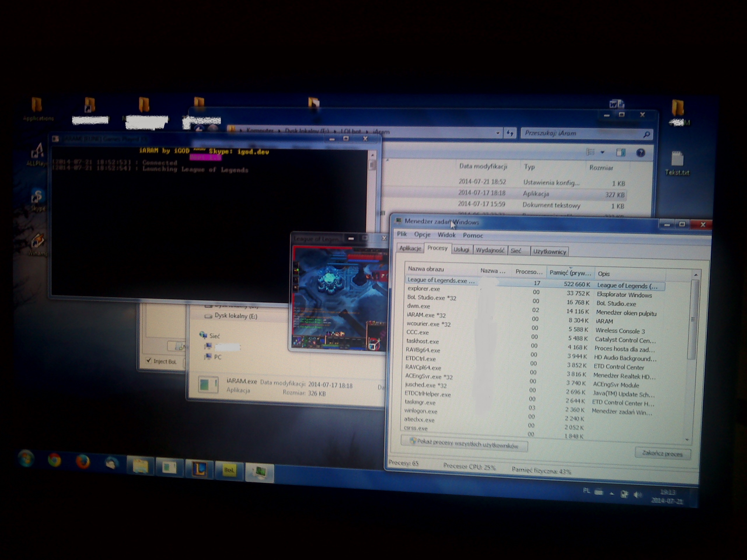The image size is (747, 560).
Task: Click the search magnifier in Explorer search box
Action: click(x=646, y=135)
